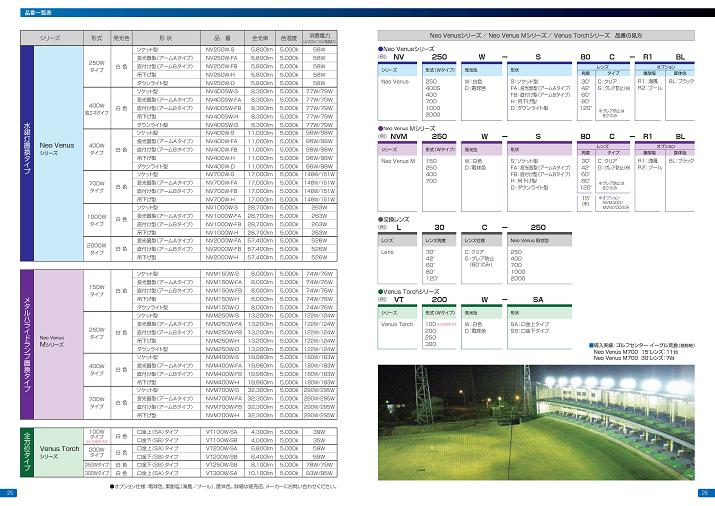Click the example code NVM in model guide

[x=399, y=136]
